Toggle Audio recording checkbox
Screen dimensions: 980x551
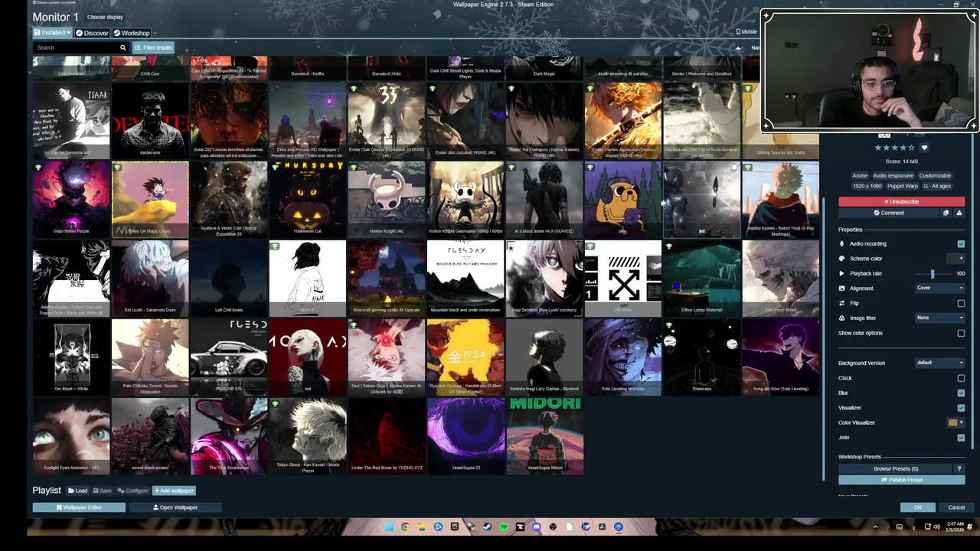(961, 244)
